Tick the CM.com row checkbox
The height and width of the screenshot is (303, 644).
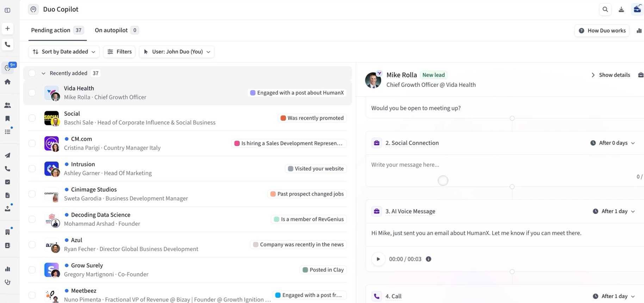point(32,144)
